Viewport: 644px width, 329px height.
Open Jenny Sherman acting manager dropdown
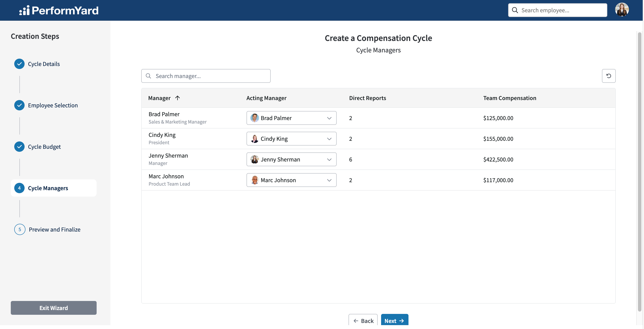[x=291, y=160]
